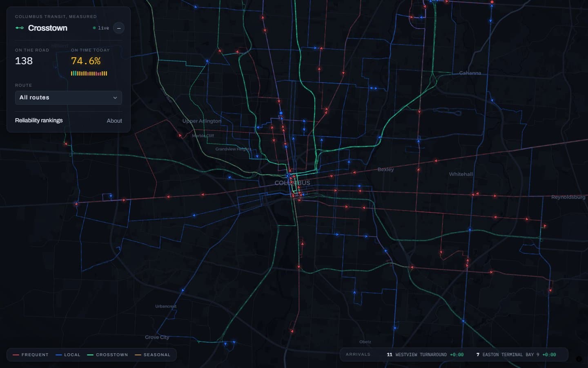Click the red Frequent legend line swatch
Image resolution: width=588 pixels, height=368 pixels.
(16, 355)
